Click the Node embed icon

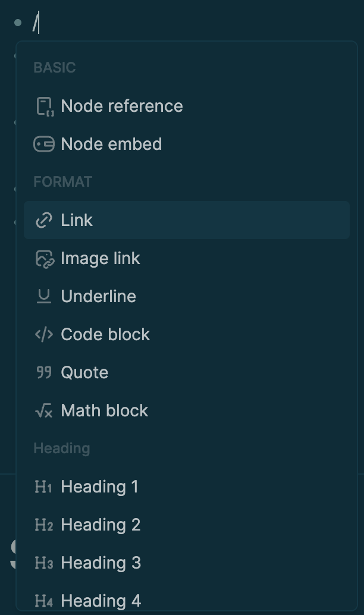pos(44,144)
